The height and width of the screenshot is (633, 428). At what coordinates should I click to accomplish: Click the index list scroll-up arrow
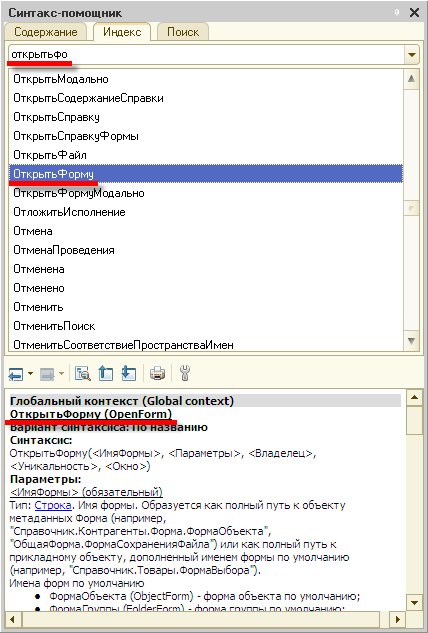[x=411, y=79]
